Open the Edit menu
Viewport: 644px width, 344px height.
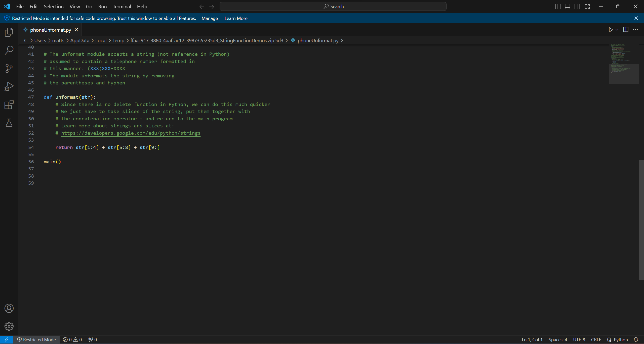point(34,7)
